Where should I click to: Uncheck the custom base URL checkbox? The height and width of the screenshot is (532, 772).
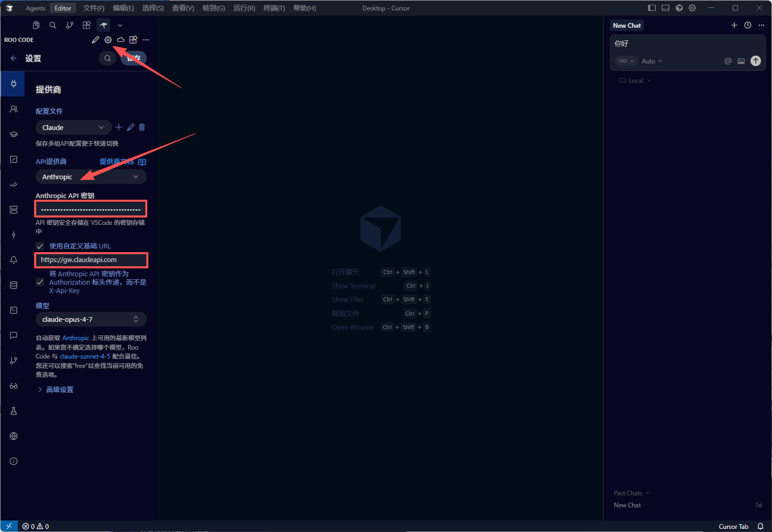point(40,246)
